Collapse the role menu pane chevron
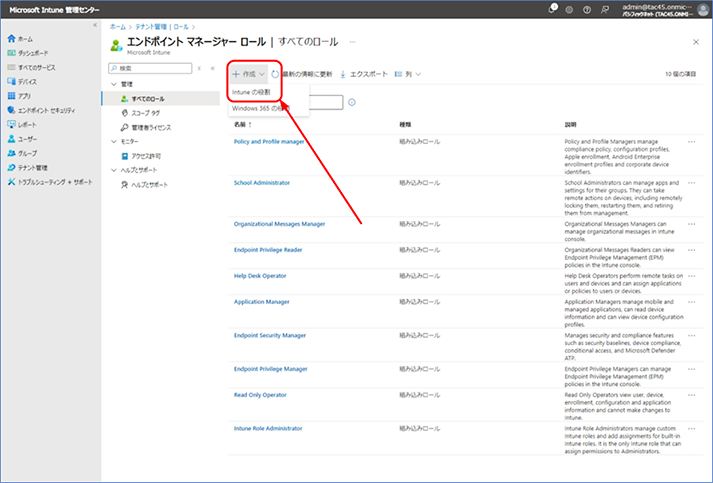Viewport: 713px width, 483px height. [212, 68]
